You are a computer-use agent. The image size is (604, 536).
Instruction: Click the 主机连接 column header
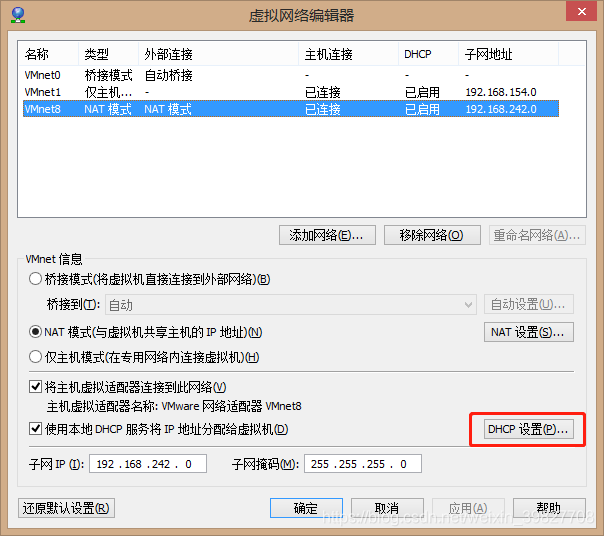click(349, 54)
